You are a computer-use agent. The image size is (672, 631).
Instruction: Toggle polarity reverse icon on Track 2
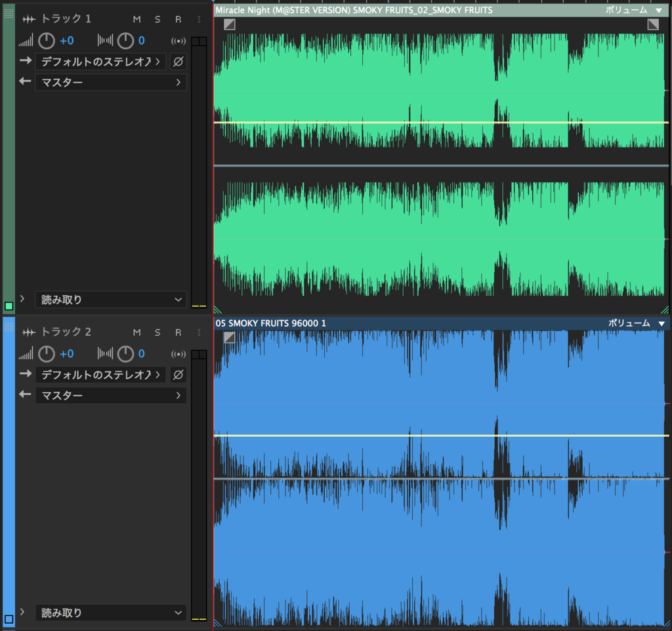(x=178, y=375)
